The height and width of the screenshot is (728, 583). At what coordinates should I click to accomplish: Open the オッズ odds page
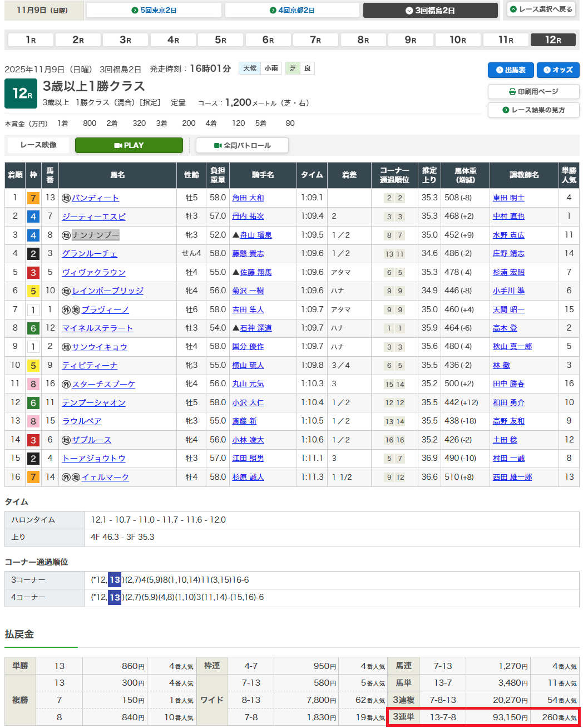pyautogui.click(x=558, y=70)
